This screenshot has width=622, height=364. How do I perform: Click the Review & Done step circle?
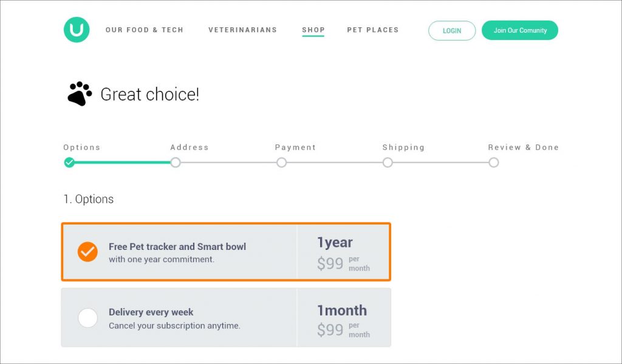(x=493, y=162)
